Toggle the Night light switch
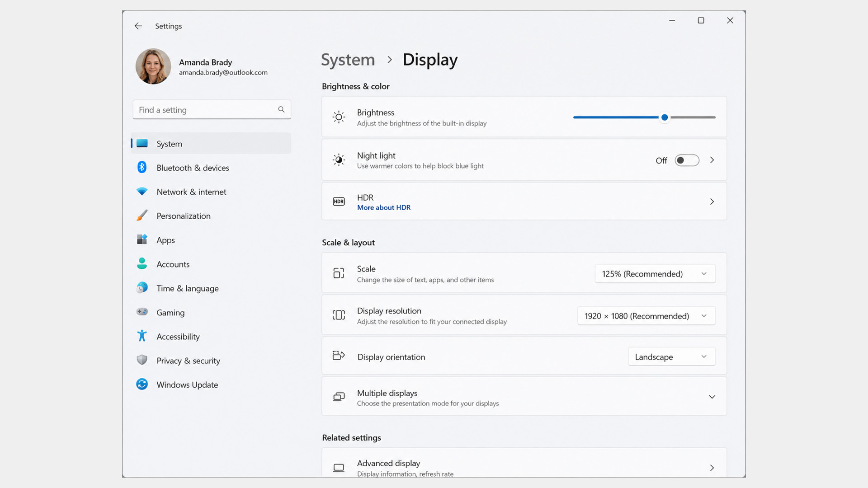The height and width of the screenshot is (488, 868). tap(687, 160)
